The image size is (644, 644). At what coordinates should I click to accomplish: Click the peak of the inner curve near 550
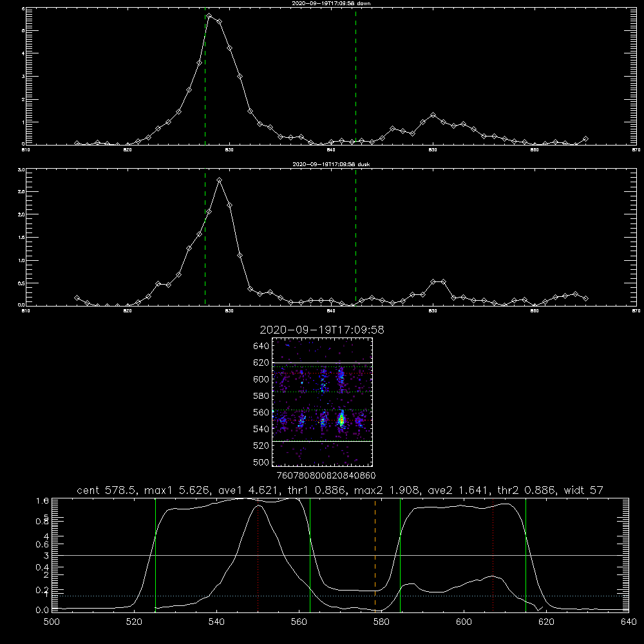click(258, 506)
